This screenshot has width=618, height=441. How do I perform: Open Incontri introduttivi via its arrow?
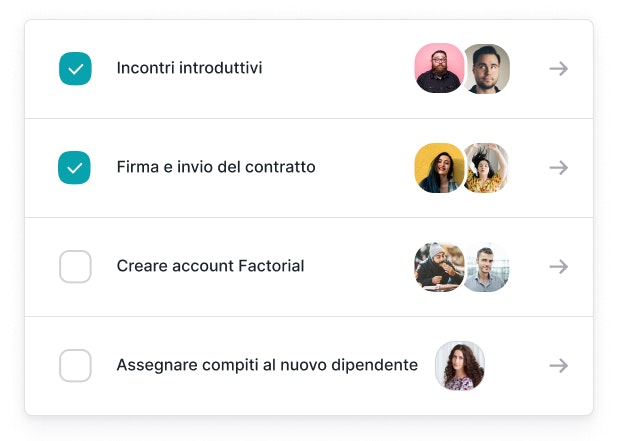[x=558, y=69]
